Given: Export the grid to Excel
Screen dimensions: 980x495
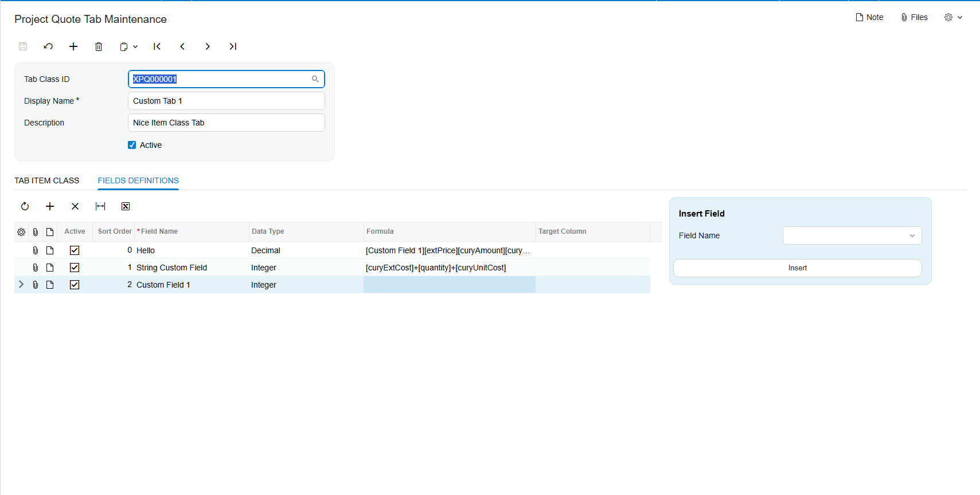Looking at the screenshot, I should pos(126,206).
